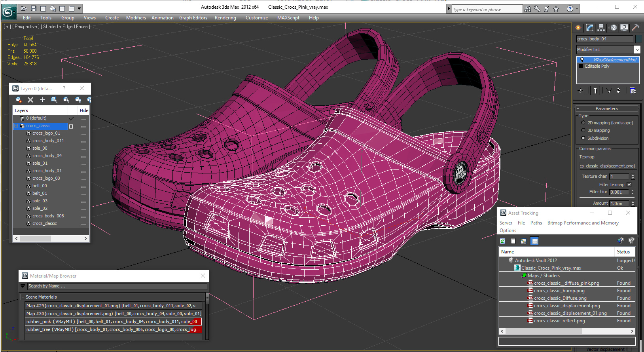Viewport: 644px width, 352px height.
Task: Toggle Filter texmap checkbox
Action: coord(629,185)
